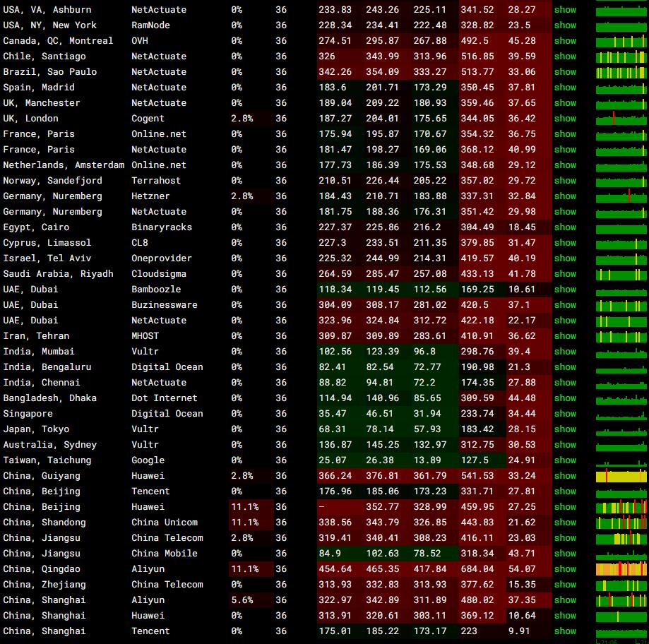Open show link for Canada Montreal OVH
649x644 pixels.
pos(565,40)
